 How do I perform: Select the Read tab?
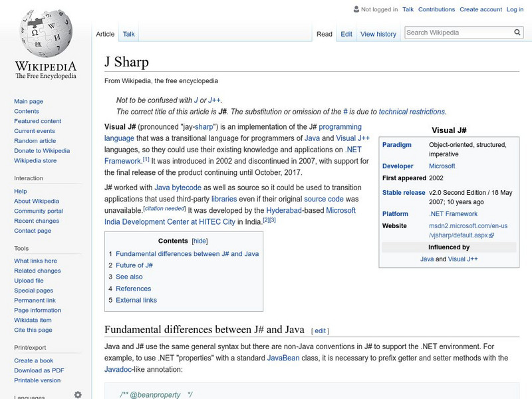tap(325, 34)
